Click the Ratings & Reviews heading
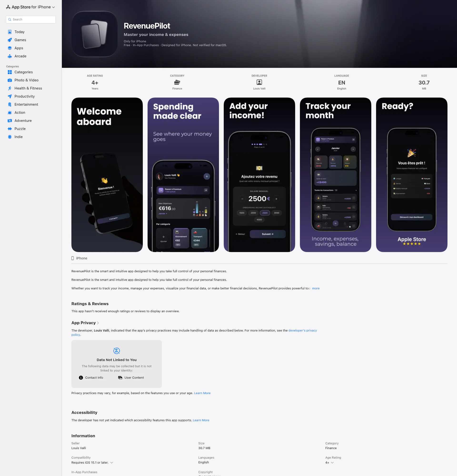The height and width of the screenshot is (476, 457). tap(90, 304)
